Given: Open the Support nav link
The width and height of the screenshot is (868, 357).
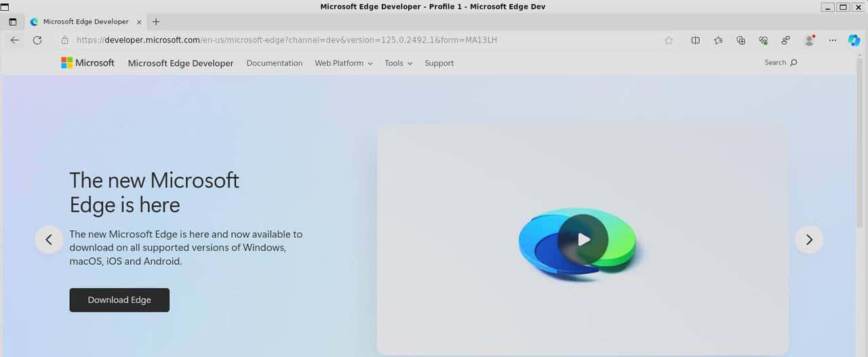Looking at the screenshot, I should tap(439, 63).
